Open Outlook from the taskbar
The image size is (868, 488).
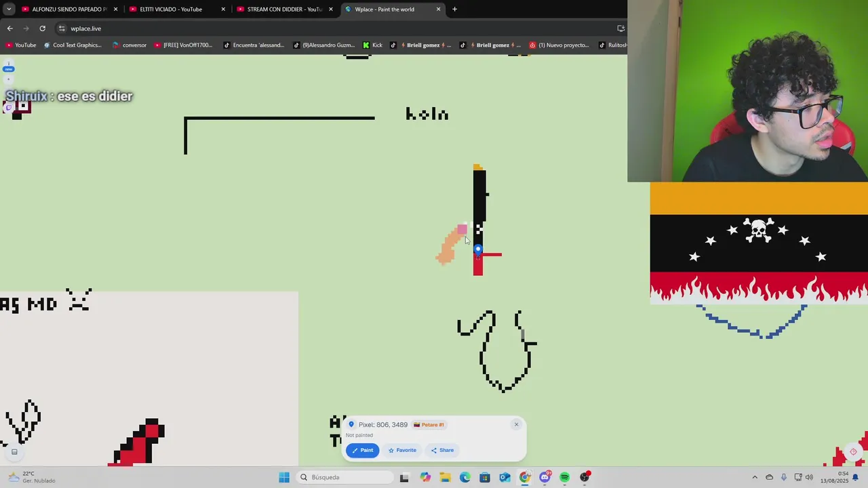point(505,477)
